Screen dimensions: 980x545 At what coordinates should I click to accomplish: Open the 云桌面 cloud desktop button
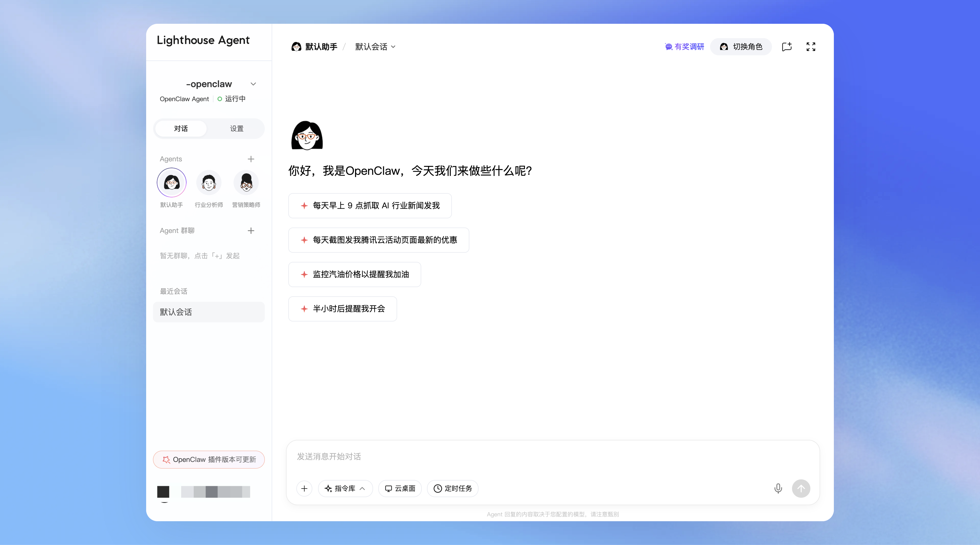pos(400,488)
